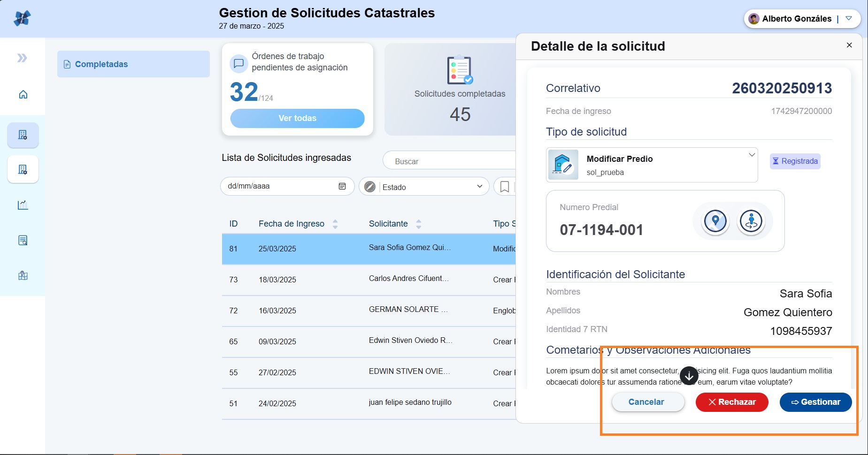868x455 pixels.
Task: Click the street view person icon
Action: pyautogui.click(x=751, y=221)
